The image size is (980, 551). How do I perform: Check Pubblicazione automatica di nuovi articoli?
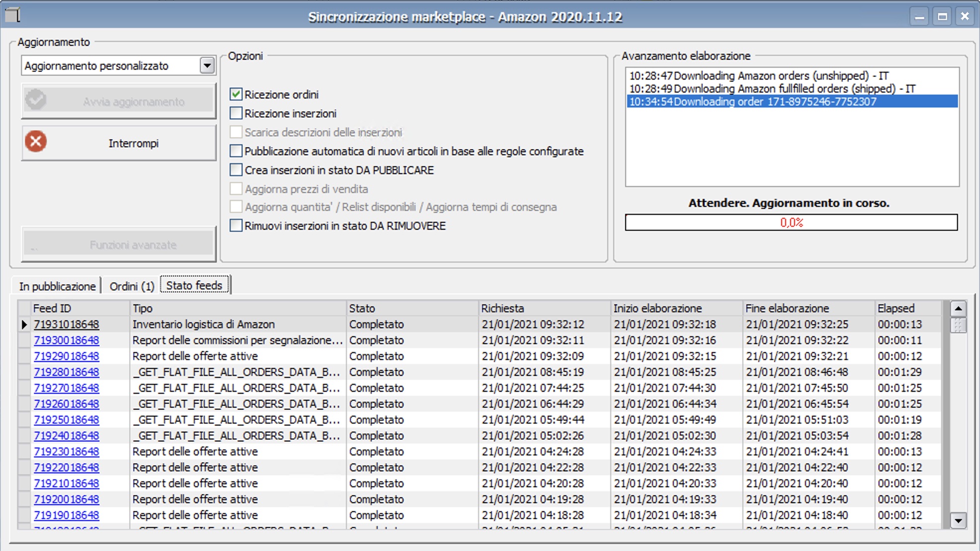coord(236,151)
